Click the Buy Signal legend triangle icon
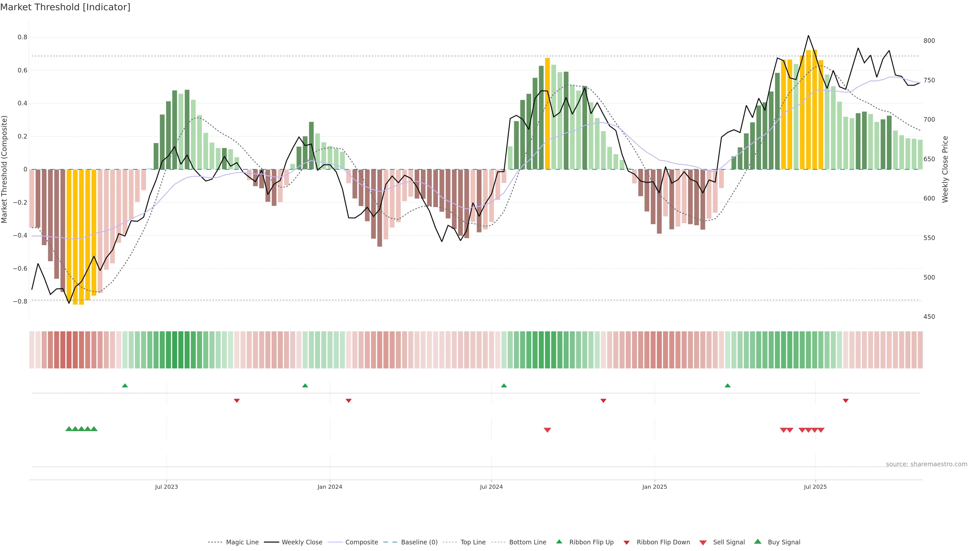Image resolution: width=980 pixels, height=551 pixels. [x=757, y=542]
